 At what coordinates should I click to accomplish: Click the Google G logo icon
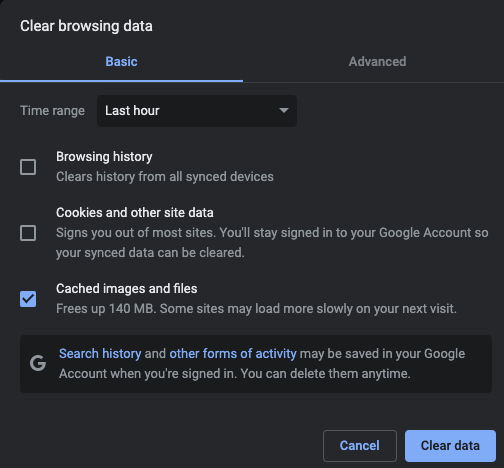pos(38,363)
